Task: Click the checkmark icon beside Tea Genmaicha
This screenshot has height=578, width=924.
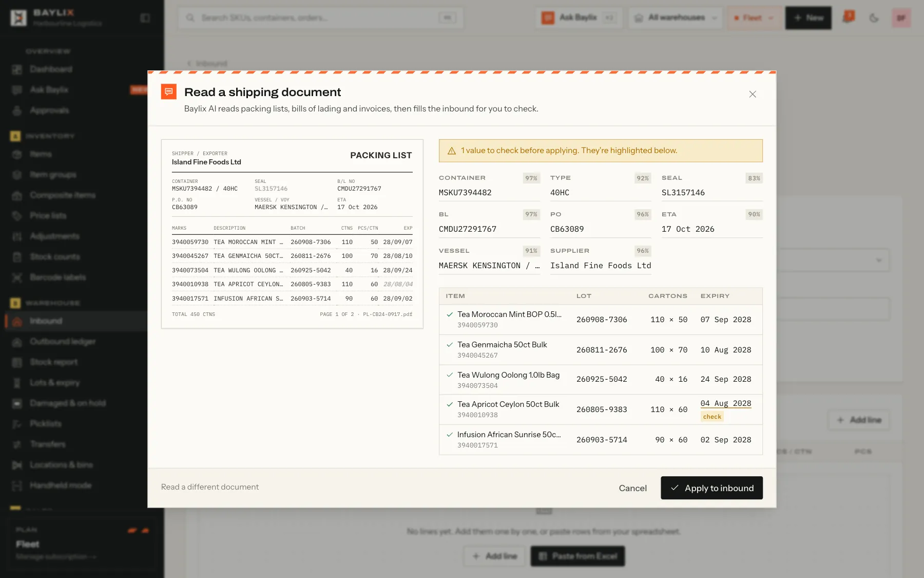Action: (450, 345)
